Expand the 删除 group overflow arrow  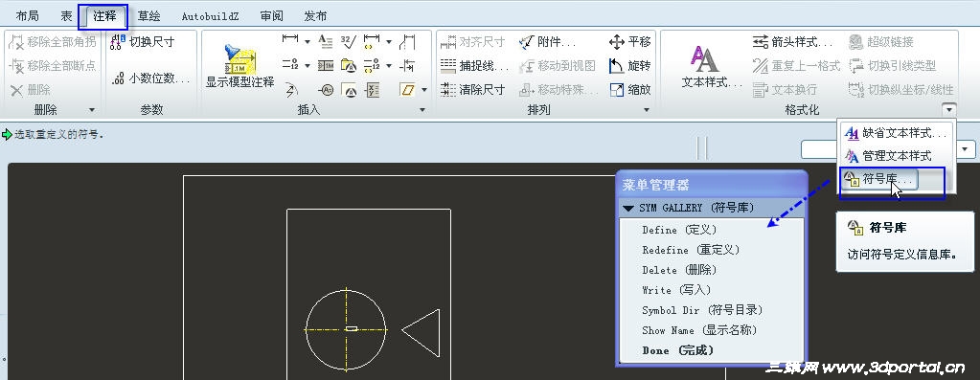coord(92,110)
